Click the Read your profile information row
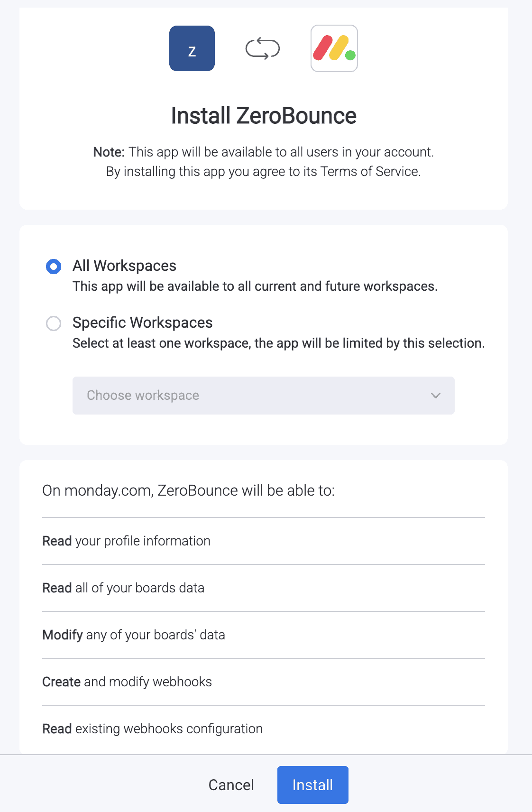532x812 pixels. point(126,541)
